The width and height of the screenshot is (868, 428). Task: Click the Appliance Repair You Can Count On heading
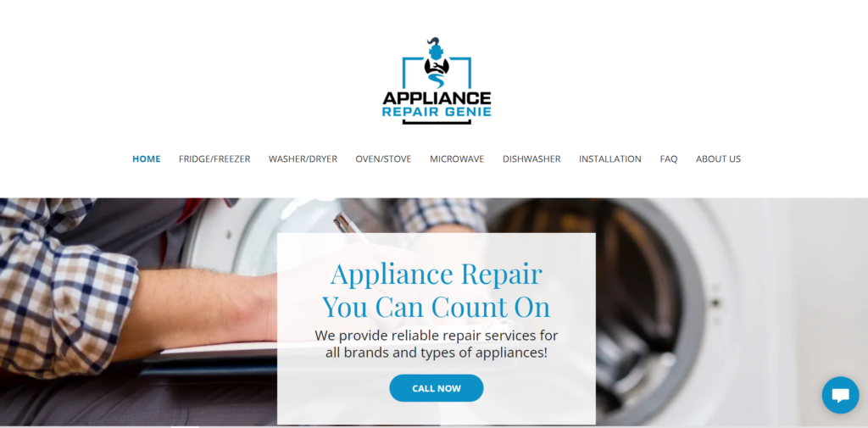coord(437,290)
